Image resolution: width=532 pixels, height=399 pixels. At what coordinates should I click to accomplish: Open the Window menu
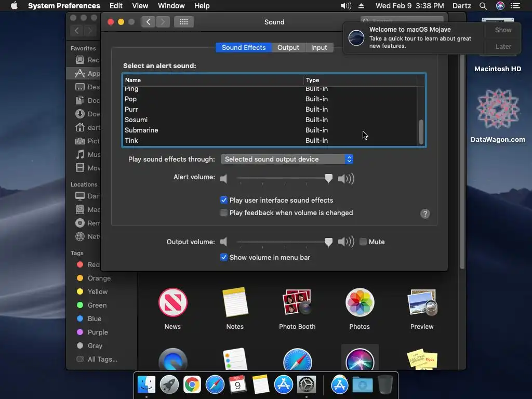(171, 6)
